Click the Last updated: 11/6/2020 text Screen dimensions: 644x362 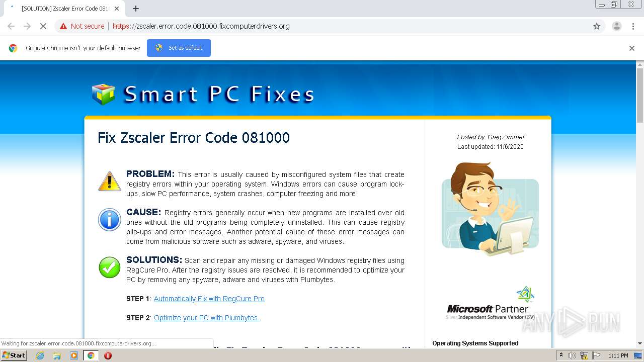click(x=491, y=147)
